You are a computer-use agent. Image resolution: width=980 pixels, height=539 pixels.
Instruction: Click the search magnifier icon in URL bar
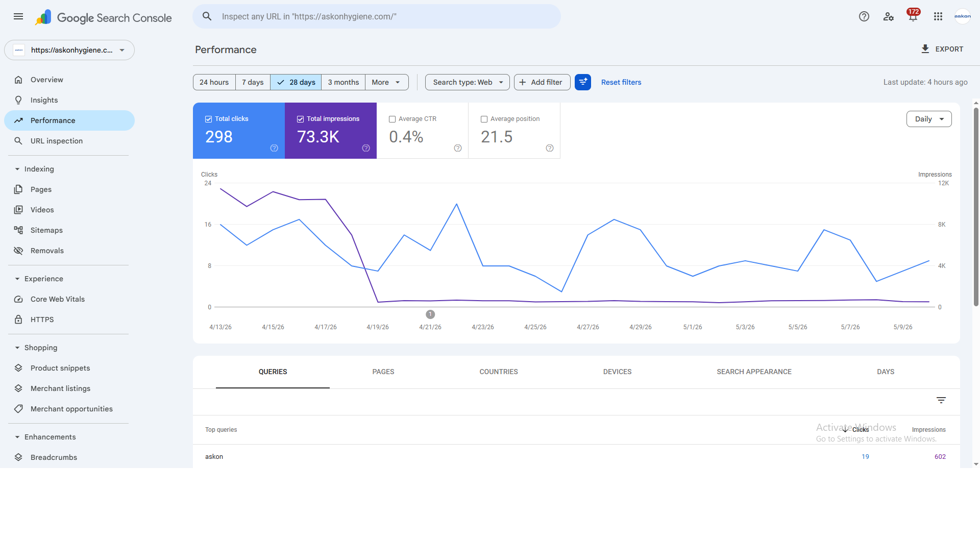(x=207, y=16)
